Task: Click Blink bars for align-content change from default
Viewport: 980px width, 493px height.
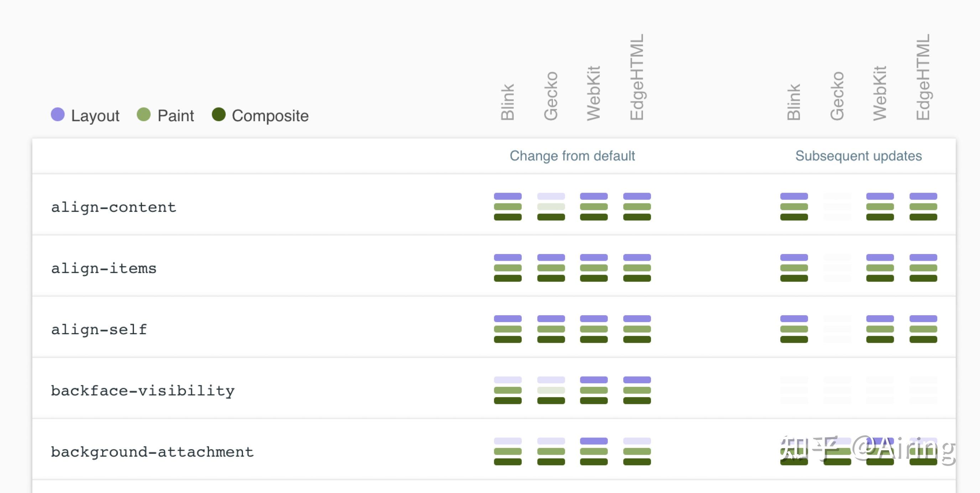Action: click(x=507, y=207)
